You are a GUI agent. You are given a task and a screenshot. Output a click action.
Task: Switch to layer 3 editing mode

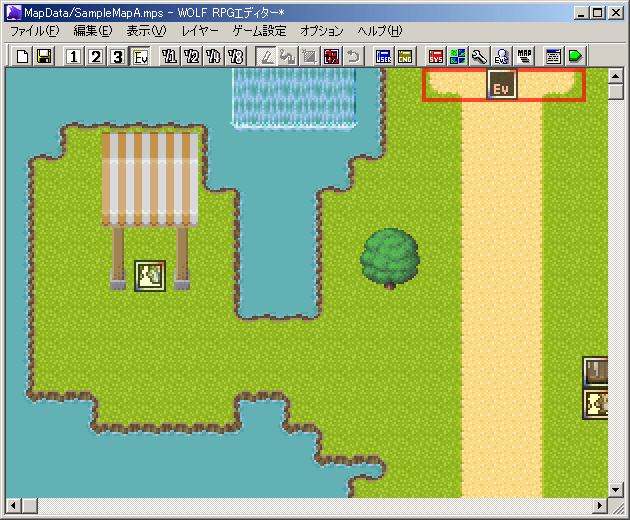click(x=118, y=56)
